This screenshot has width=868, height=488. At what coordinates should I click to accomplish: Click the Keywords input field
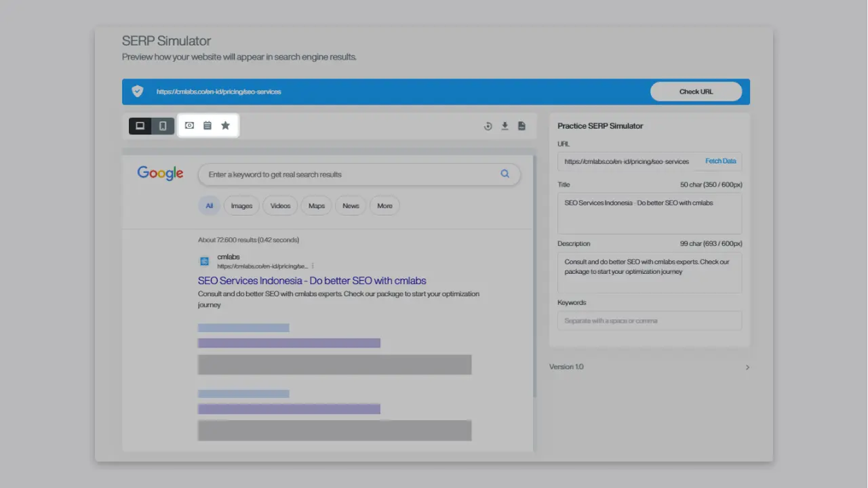tap(649, 320)
